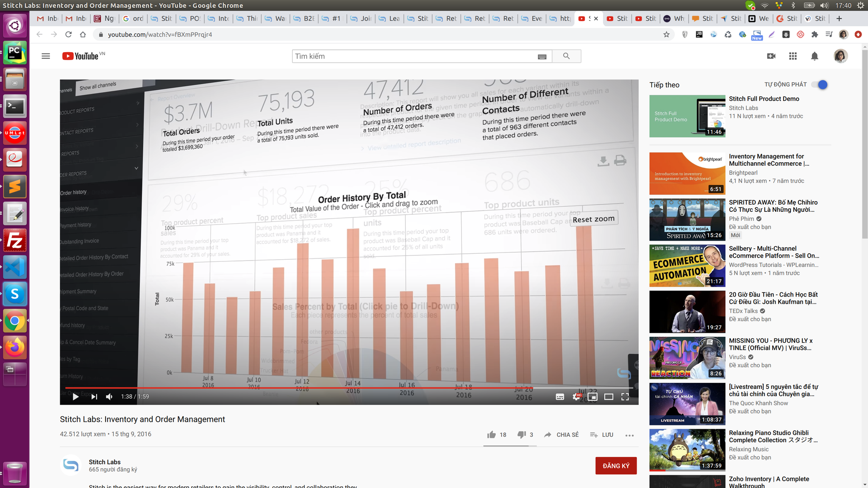Skip to the next video
This screenshot has width=868, height=488.
94,396
